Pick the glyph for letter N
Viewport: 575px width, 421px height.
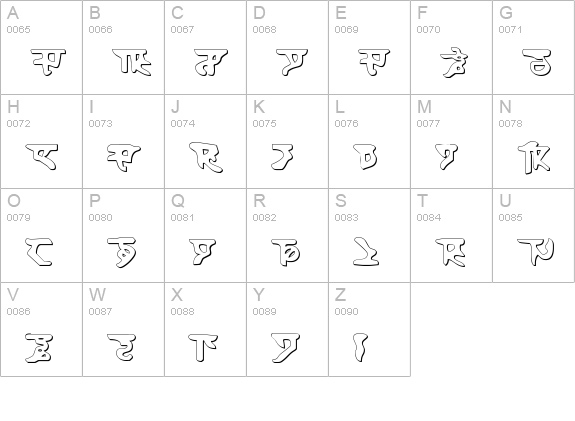point(534,157)
